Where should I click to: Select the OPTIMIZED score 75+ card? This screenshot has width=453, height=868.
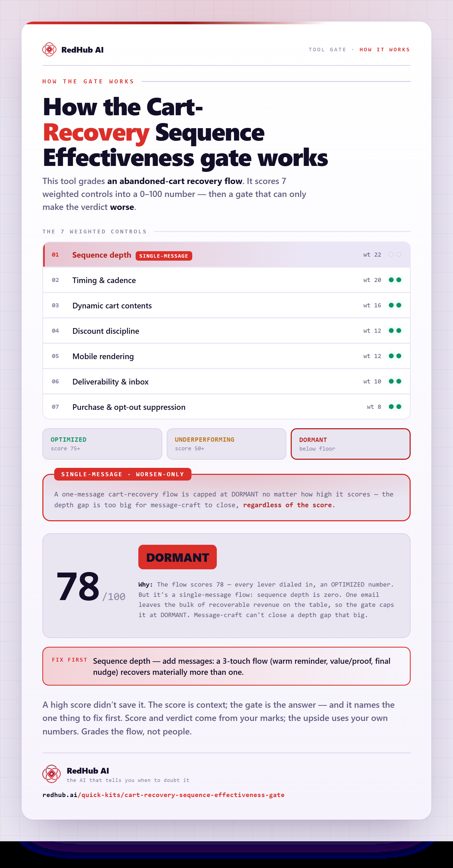pyautogui.click(x=102, y=444)
